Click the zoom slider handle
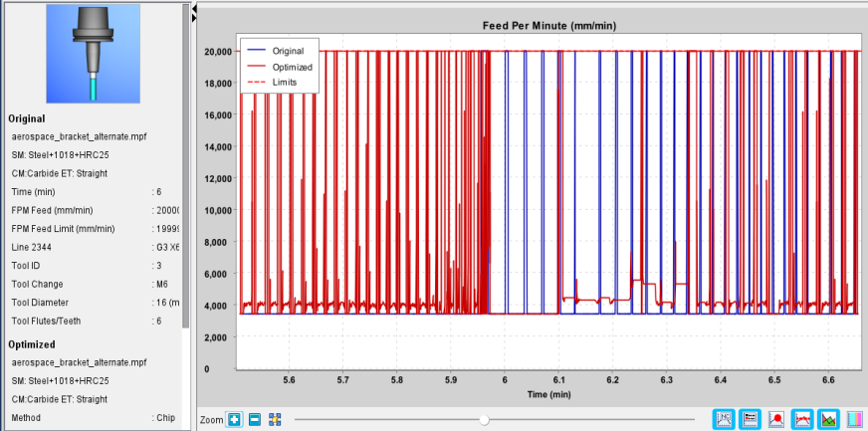The width and height of the screenshot is (868, 431). (485, 420)
